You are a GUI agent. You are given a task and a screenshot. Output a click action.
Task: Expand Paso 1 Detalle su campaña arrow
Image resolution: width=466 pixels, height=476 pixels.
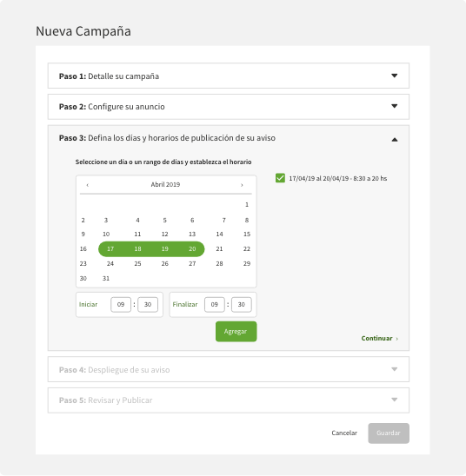tap(395, 76)
